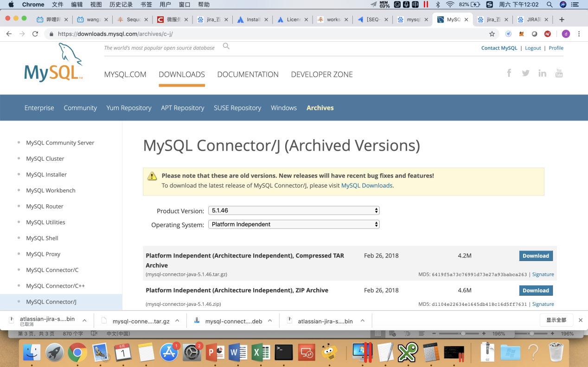Viewport: 588px width, 367px height.
Task: Select the Archives sub-navigation tab
Action: tap(320, 108)
